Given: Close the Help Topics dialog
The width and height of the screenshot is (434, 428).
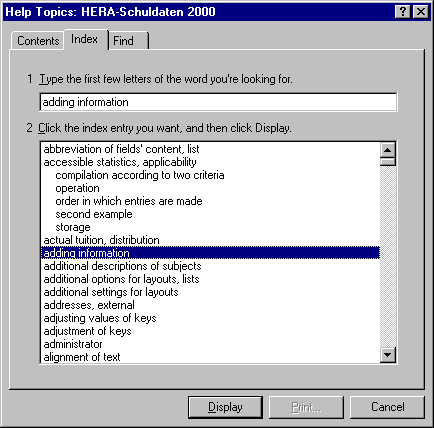Looking at the screenshot, I should pos(421,12).
